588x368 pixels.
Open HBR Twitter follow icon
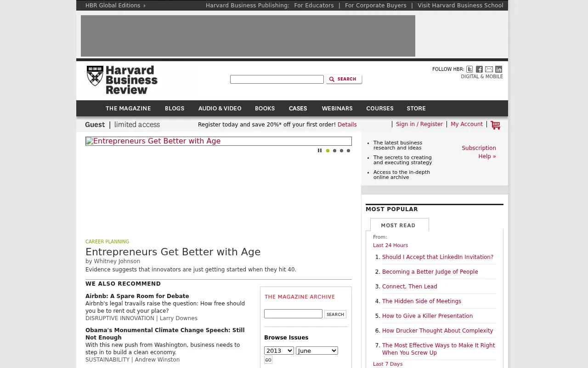point(469,69)
